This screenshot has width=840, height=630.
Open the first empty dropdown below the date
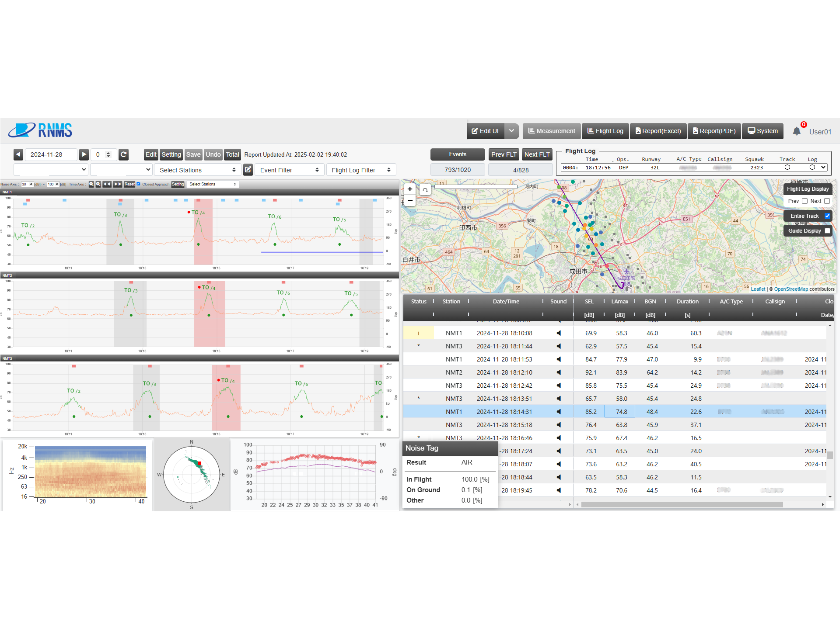click(x=51, y=170)
